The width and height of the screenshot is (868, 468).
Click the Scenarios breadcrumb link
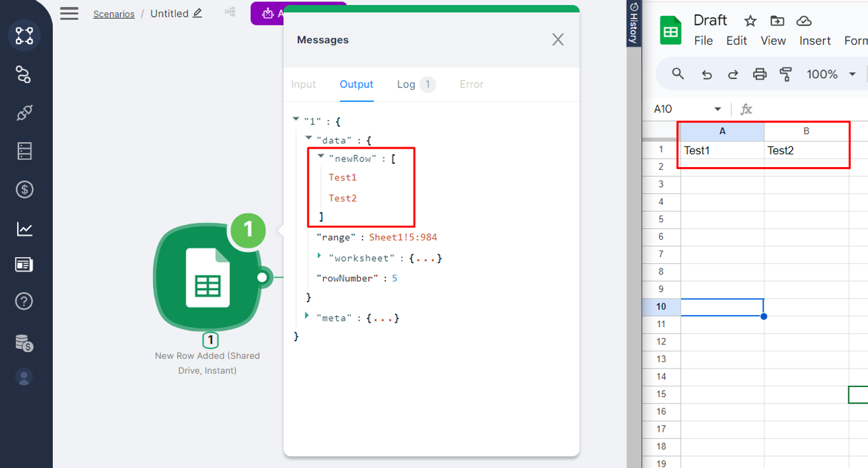click(x=114, y=14)
